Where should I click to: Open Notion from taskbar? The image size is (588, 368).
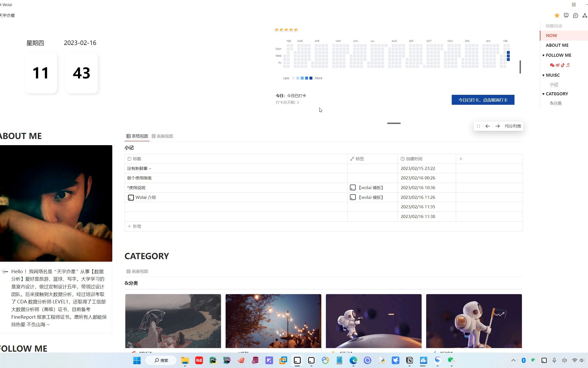coord(410,360)
